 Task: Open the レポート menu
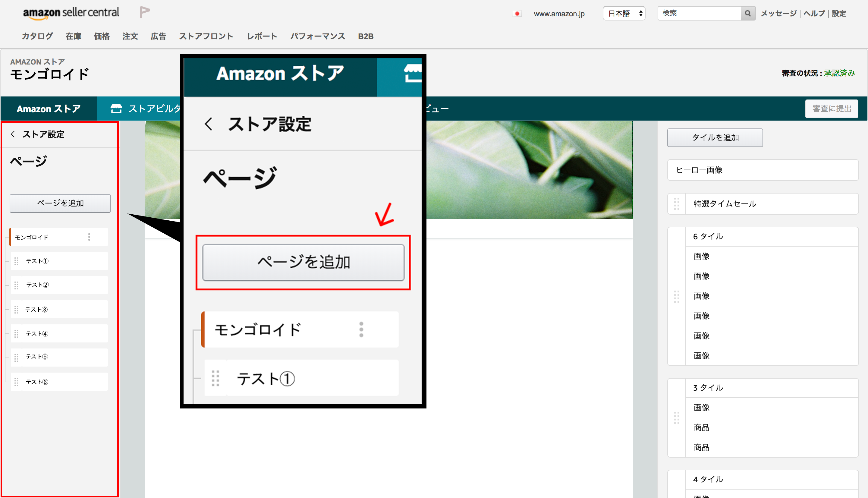[262, 36]
